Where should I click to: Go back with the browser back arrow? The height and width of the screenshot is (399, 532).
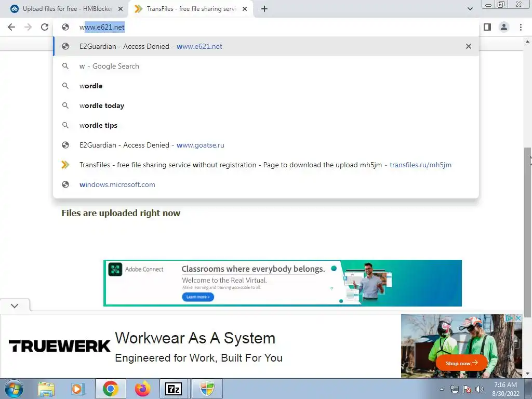coord(11,27)
